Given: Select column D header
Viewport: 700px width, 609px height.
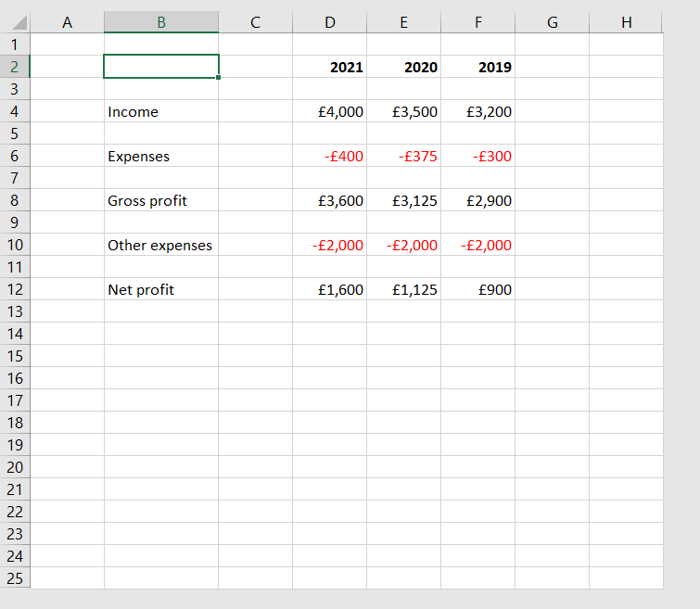Looking at the screenshot, I should 329,22.
